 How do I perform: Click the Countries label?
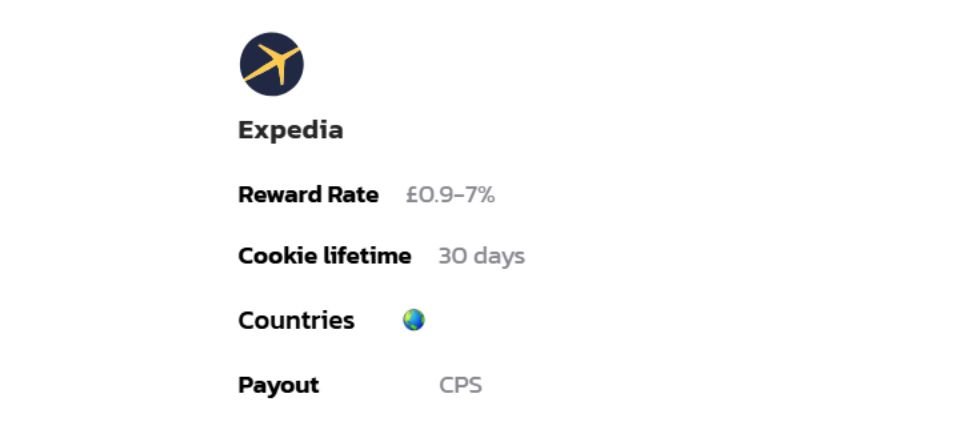[296, 321]
